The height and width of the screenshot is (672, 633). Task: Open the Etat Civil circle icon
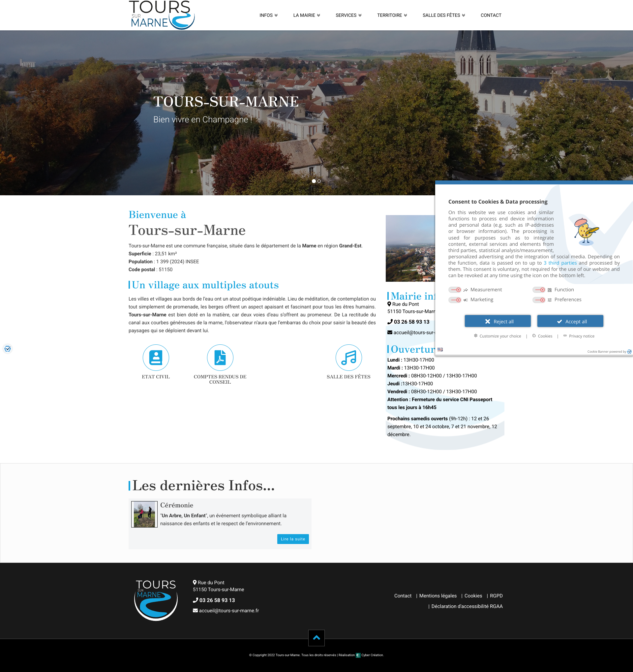tap(156, 357)
